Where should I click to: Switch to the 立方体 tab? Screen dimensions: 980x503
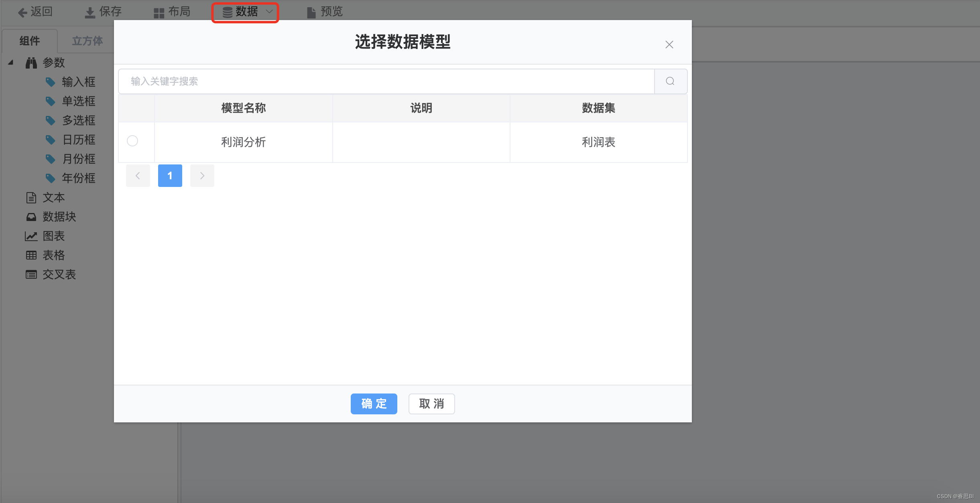(x=87, y=41)
